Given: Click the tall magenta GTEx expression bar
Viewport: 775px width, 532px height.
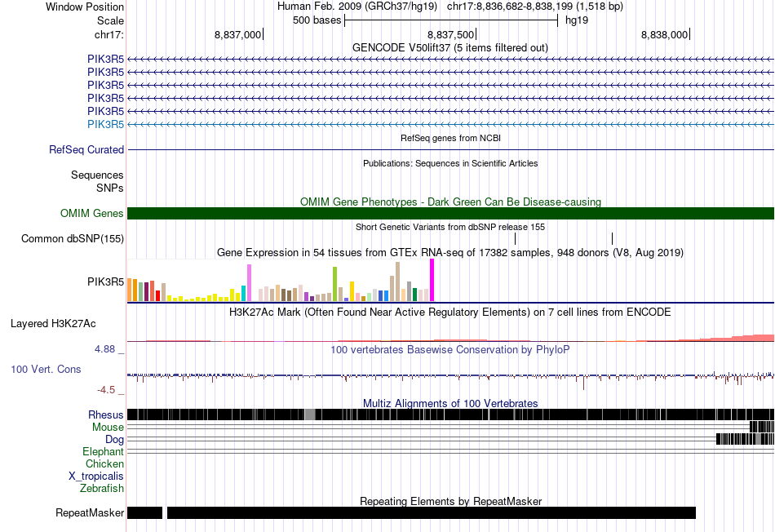Looking at the screenshot, I should coord(432,280).
